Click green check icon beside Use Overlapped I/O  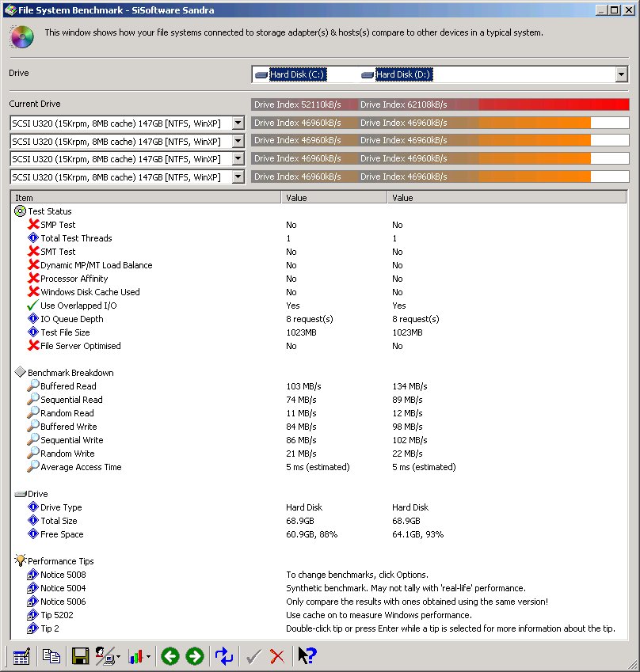click(32, 306)
